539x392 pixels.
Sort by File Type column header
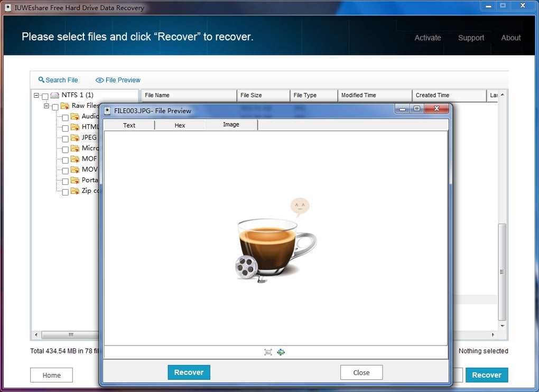314,95
